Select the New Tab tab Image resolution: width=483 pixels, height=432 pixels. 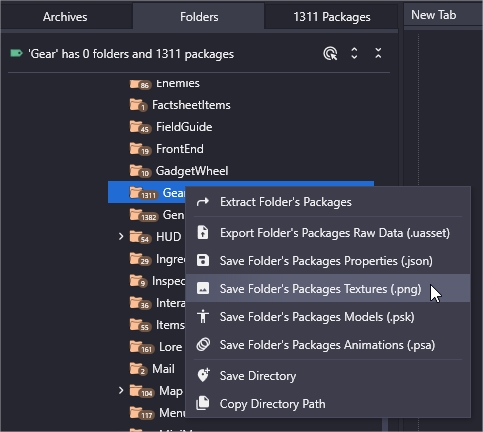coord(443,15)
